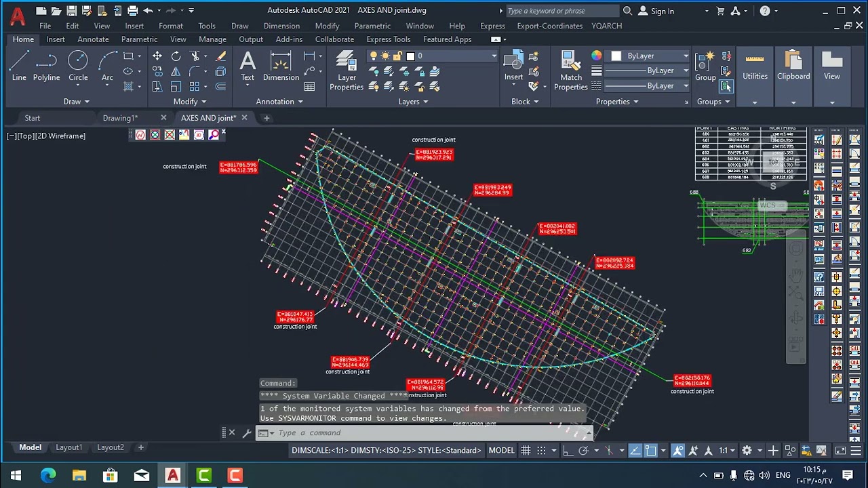
Task: Add a new drawing tab with plus
Action: pyautogui.click(x=267, y=118)
